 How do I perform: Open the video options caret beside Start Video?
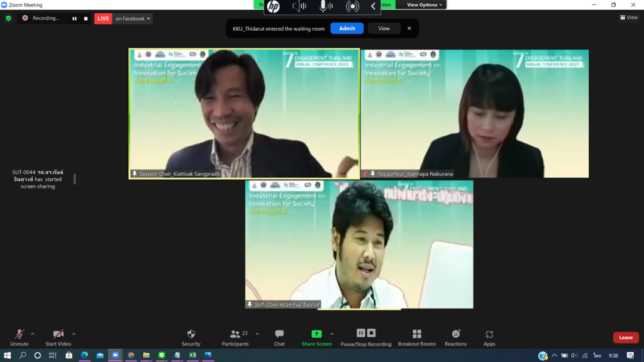click(74, 334)
